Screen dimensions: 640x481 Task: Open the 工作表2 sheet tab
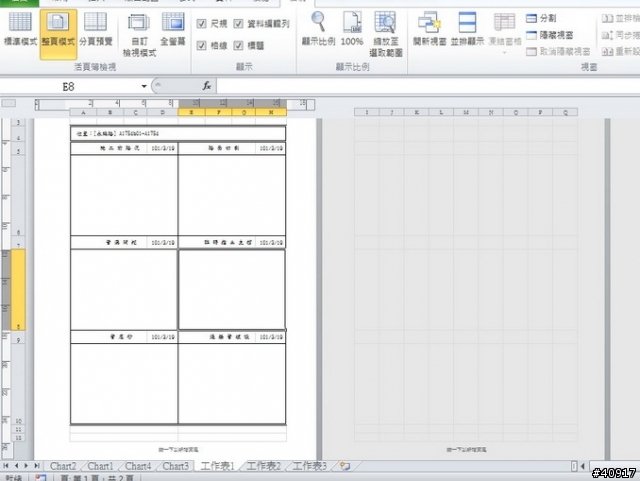[264, 466]
